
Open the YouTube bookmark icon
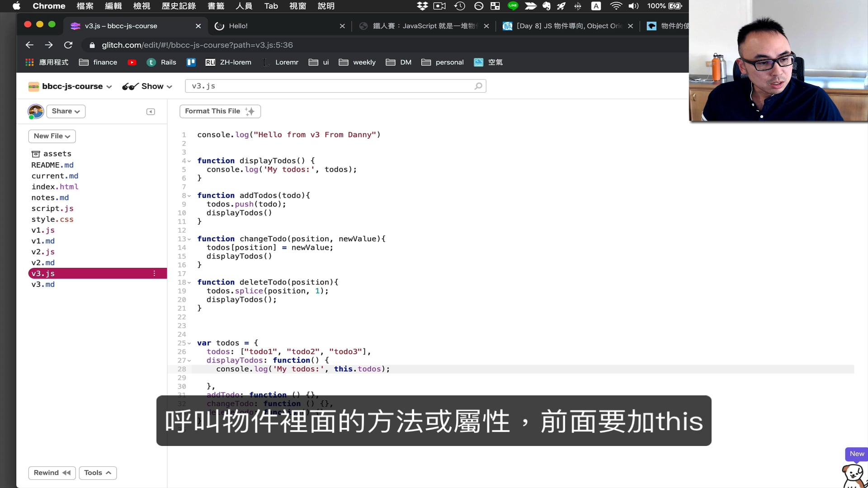(x=132, y=62)
